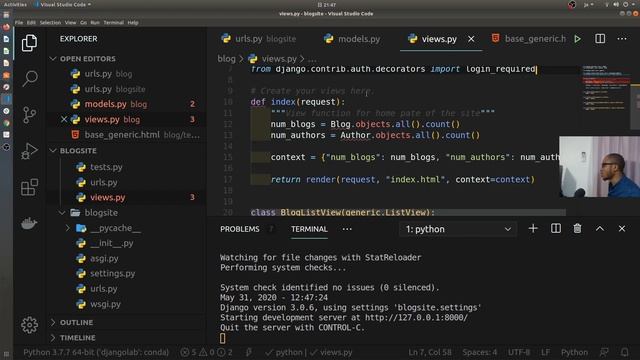640x360 pixels.
Task: Open the Explorer view in activity bar
Action: coord(29,43)
